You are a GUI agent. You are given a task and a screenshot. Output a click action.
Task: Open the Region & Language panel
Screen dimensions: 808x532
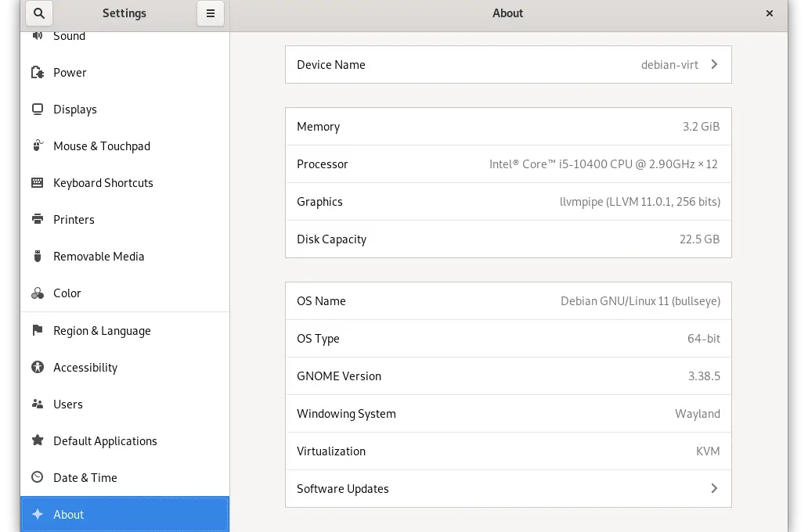102,331
